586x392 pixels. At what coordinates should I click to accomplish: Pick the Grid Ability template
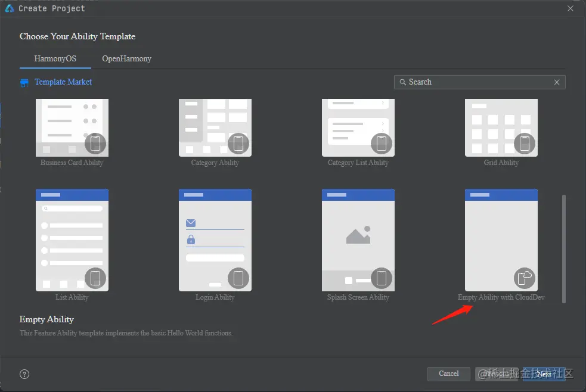[501, 127]
